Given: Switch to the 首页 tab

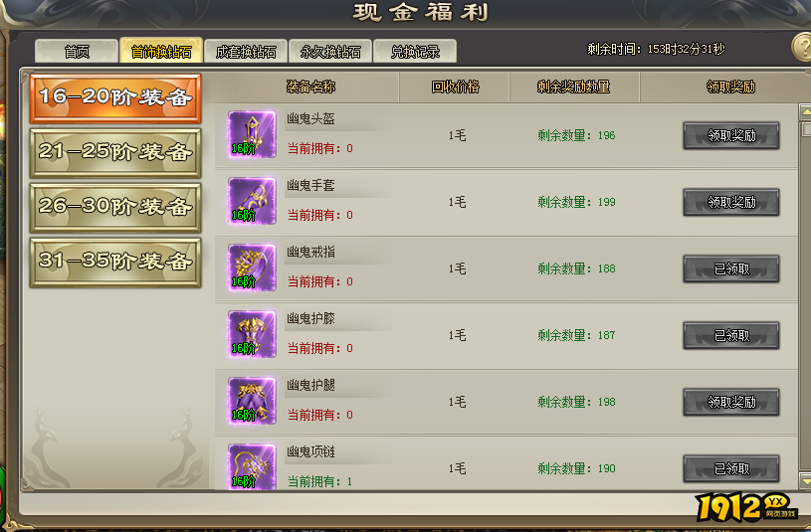Looking at the screenshot, I should tap(77, 52).
